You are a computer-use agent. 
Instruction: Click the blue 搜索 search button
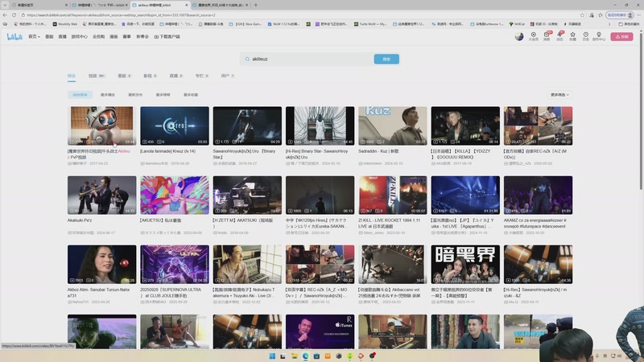click(386, 59)
